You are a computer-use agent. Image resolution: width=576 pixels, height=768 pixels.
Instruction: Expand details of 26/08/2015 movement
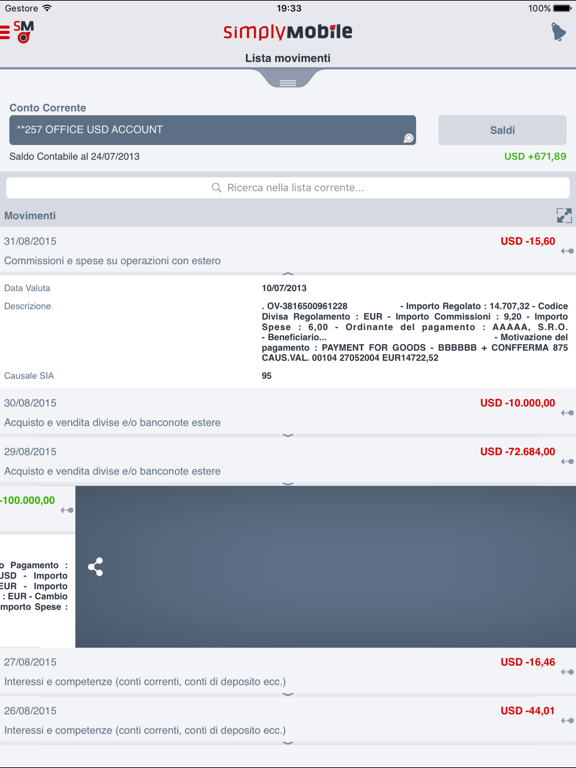[288, 743]
